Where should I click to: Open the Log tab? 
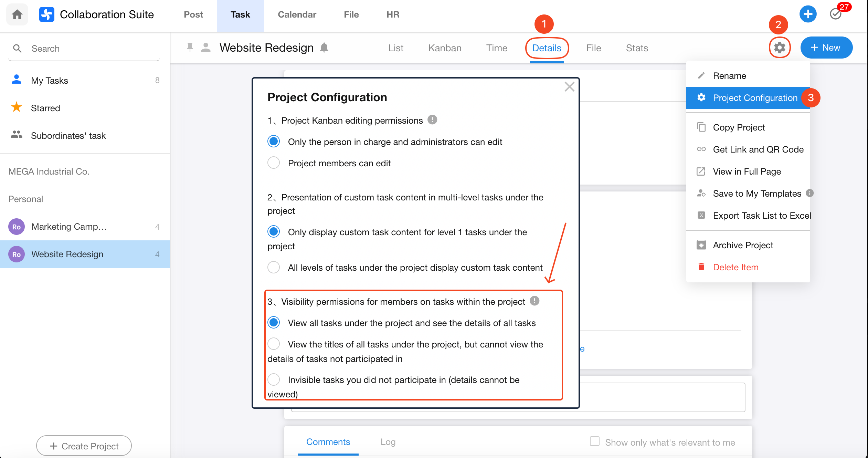388,442
